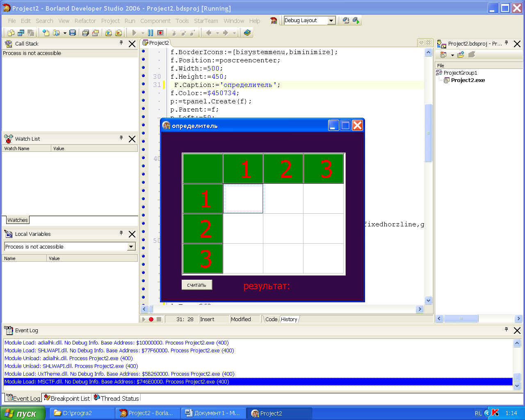Screen dimensions: 525x420
Task: Toggle the pin on Event Log panel
Action: coord(506,329)
